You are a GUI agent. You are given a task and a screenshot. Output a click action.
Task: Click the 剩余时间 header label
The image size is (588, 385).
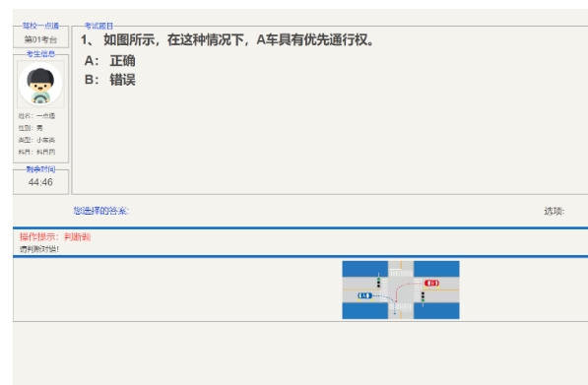coord(41,169)
